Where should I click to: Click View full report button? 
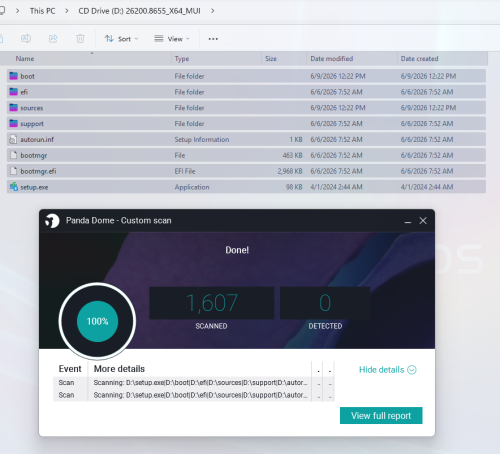point(381,416)
